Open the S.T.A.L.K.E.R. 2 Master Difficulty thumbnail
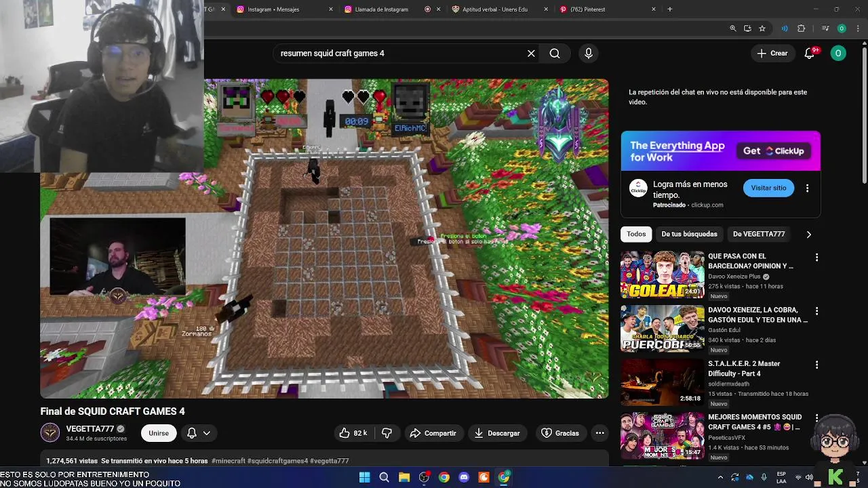868x488 pixels. [x=663, y=382]
